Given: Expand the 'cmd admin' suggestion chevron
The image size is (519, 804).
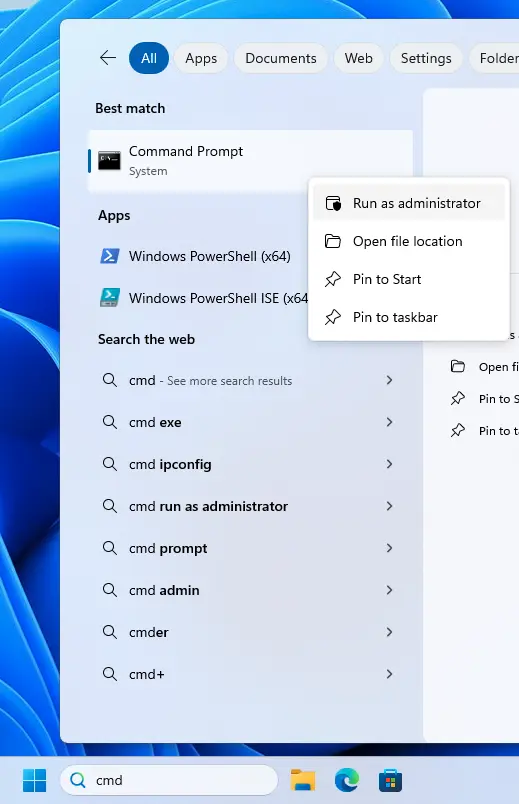Looking at the screenshot, I should tap(389, 591).
